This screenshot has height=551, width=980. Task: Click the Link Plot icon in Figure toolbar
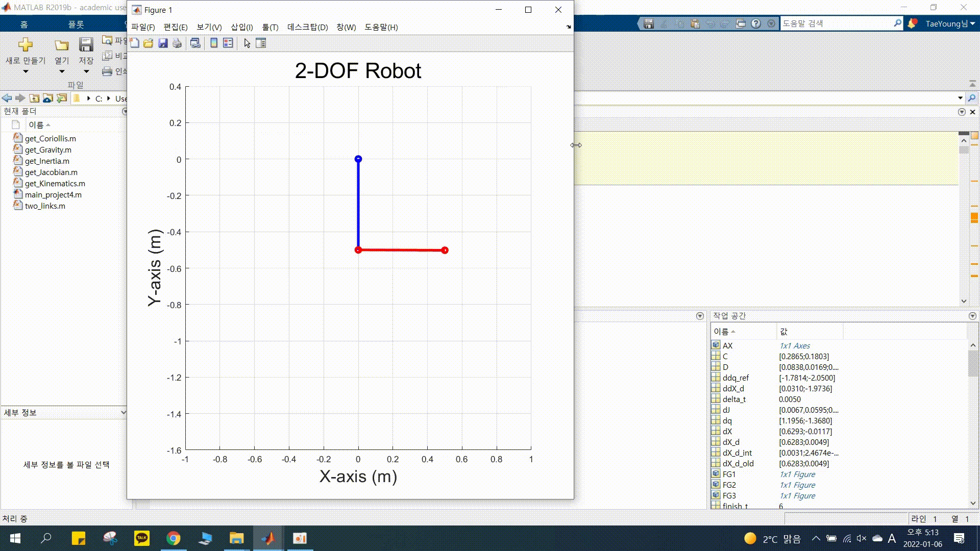(195, 43)
